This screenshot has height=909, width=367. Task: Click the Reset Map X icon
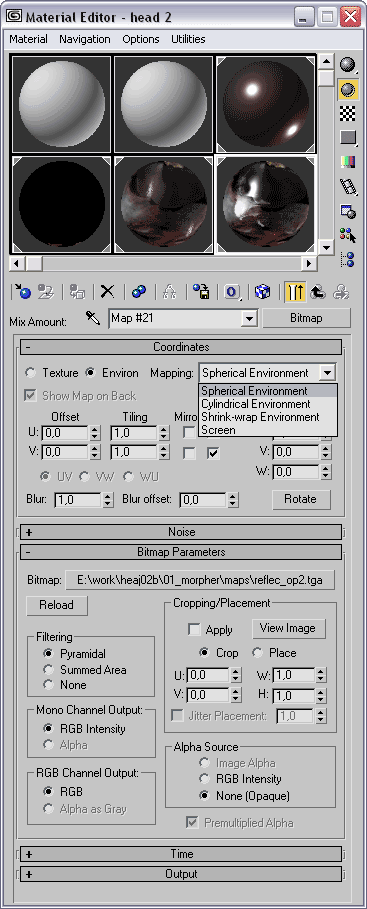tap(107, 292)
